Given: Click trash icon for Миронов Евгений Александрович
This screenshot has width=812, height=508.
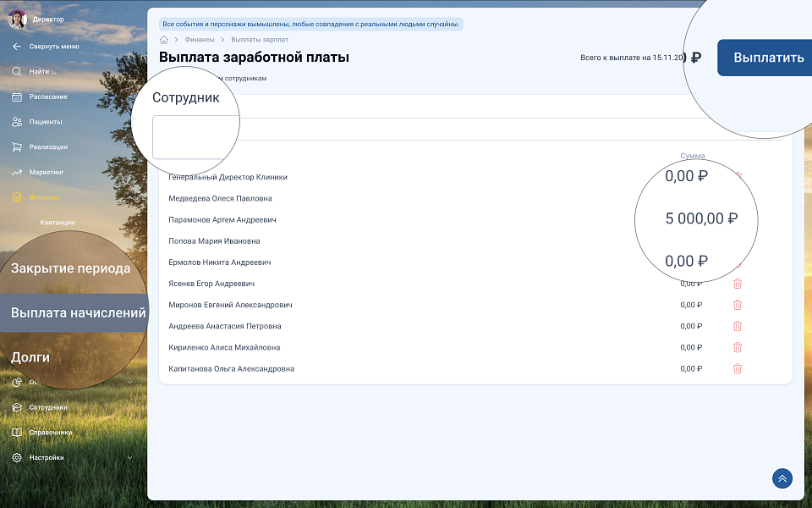Looking at the screenshot, I should point(737,305).
